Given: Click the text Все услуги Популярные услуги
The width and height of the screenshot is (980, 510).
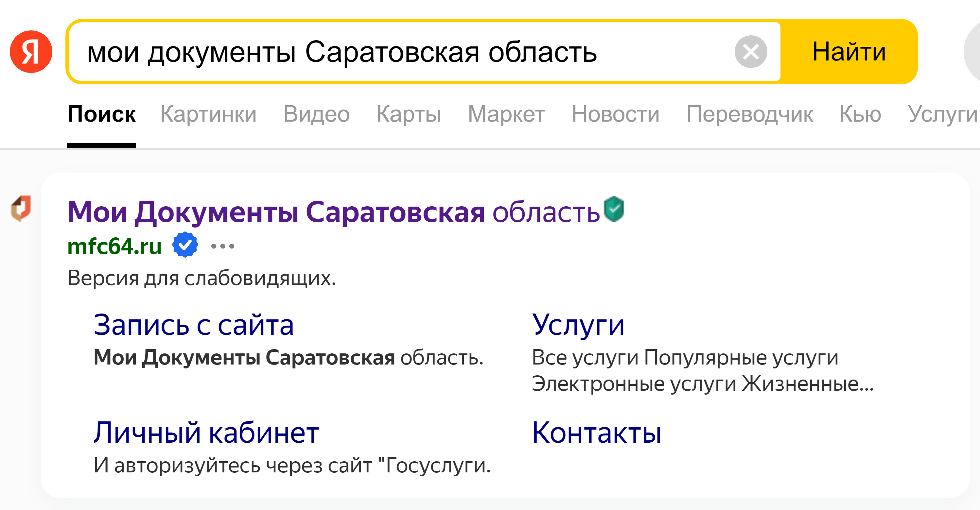Looking at the screenshot, I should click(x=685, y=358).
